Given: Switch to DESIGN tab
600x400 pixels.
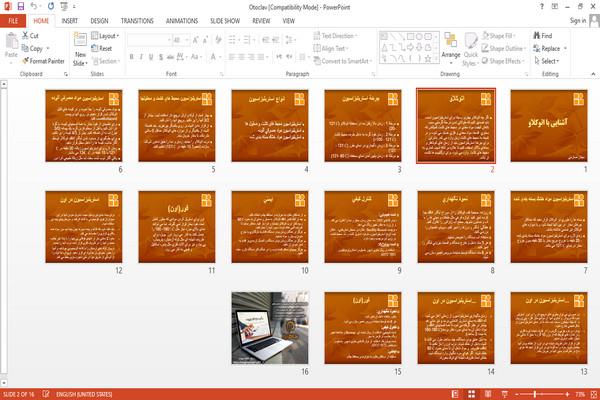Looking at the screenshot, I should [99, 21].
